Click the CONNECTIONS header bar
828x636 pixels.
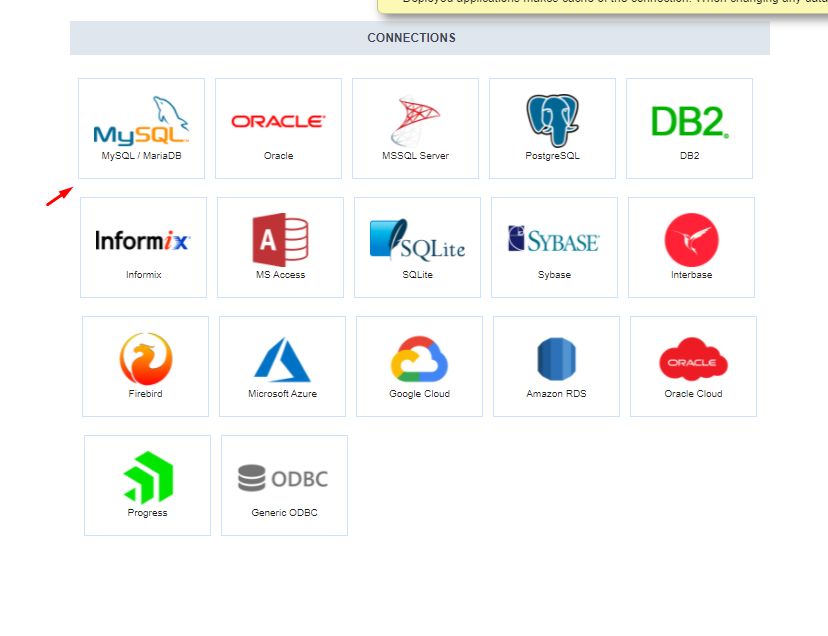click(x=420, y=38)
